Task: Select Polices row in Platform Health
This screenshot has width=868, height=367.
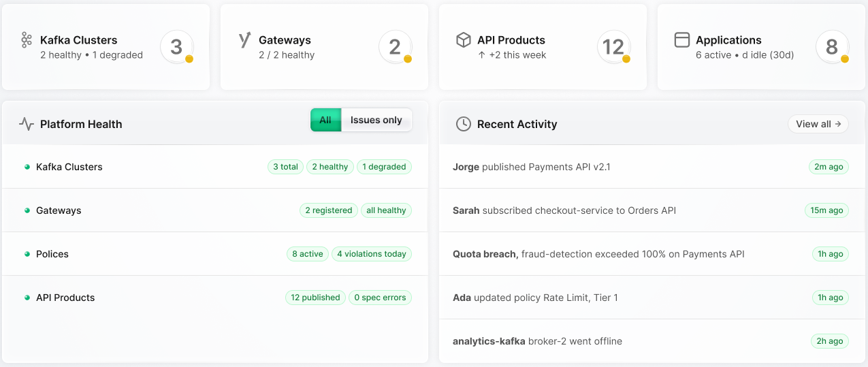Action: tap(215, 254)
